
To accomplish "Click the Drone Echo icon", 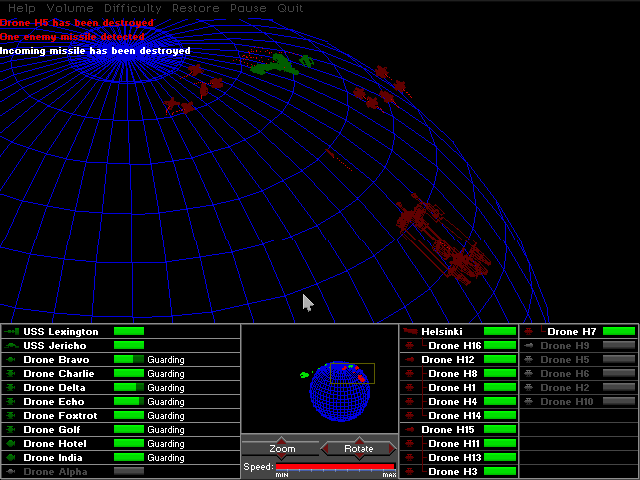I will [x=11, y=402].
